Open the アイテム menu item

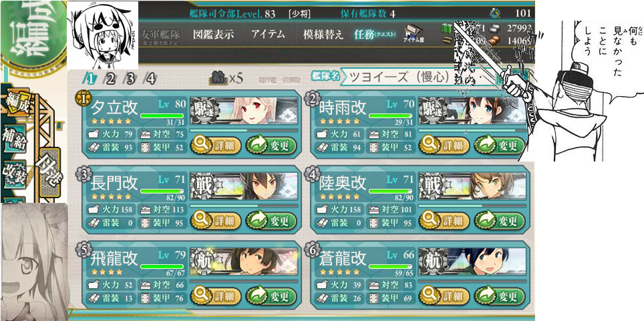coord(268,35)
